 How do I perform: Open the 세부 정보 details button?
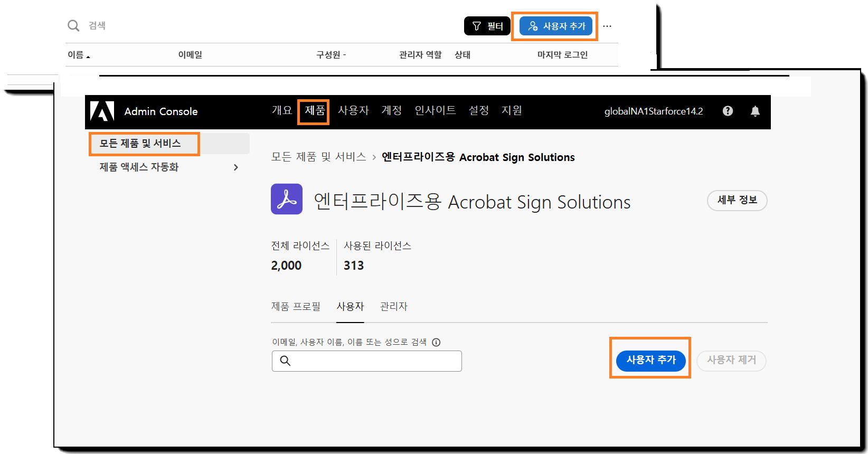(x=737, y=201)
